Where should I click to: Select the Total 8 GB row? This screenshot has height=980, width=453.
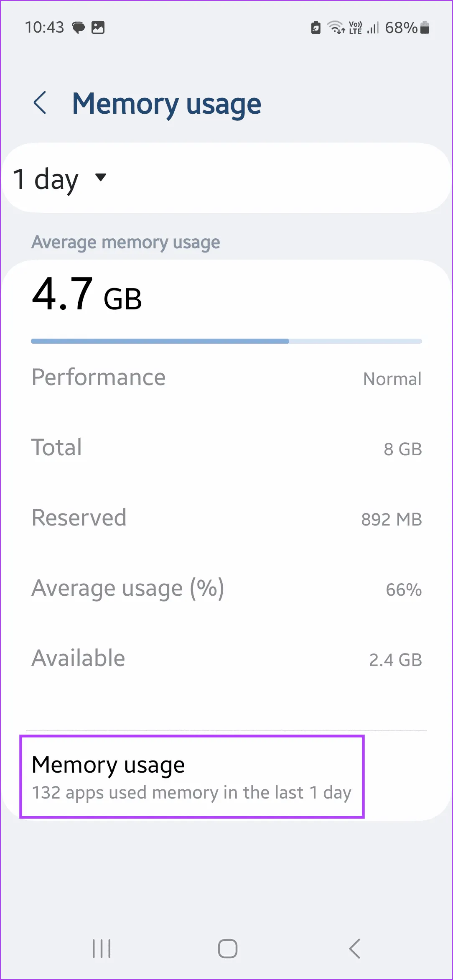[226, 448]
